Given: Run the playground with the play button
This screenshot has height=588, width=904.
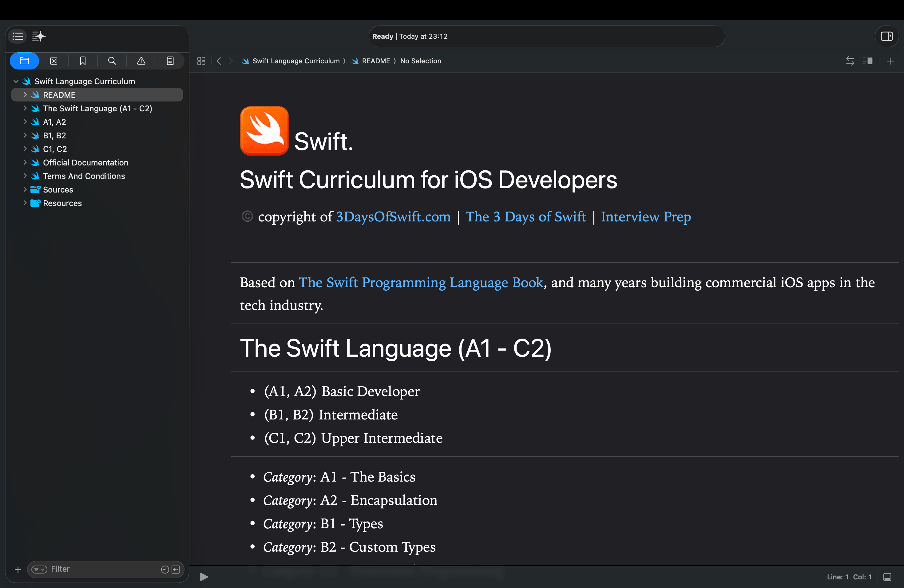Looking at the screenshot, I should tap(204, 577).
